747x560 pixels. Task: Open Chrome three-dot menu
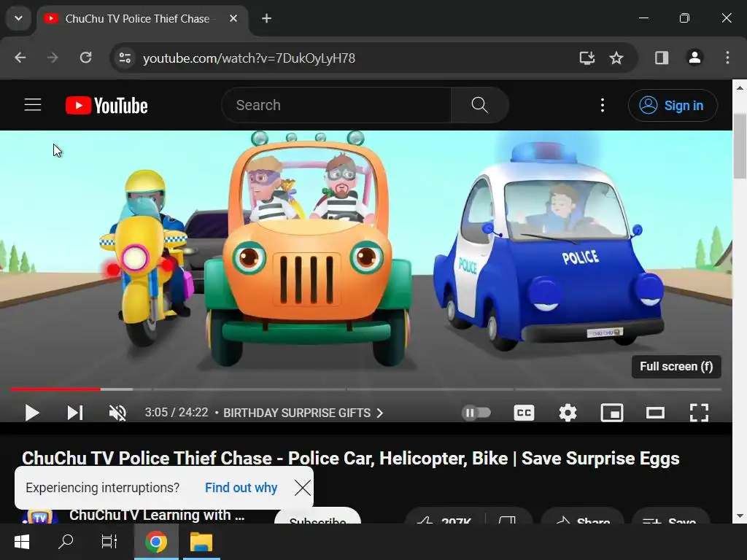click(727, 58)
